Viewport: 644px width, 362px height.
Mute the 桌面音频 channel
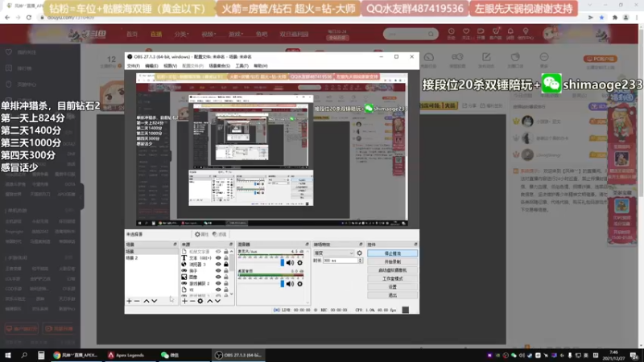click(x=290, y=284)
